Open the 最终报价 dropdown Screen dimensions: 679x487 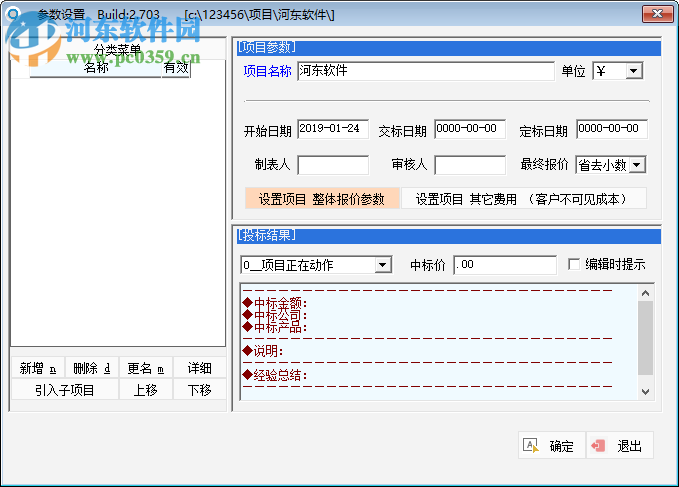point(637,165)
